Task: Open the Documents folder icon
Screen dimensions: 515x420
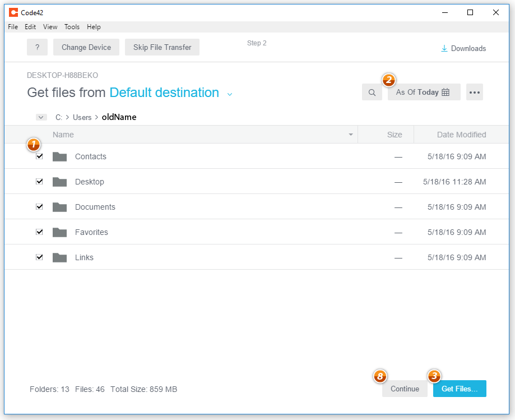Action: click(x=59, y=206)
